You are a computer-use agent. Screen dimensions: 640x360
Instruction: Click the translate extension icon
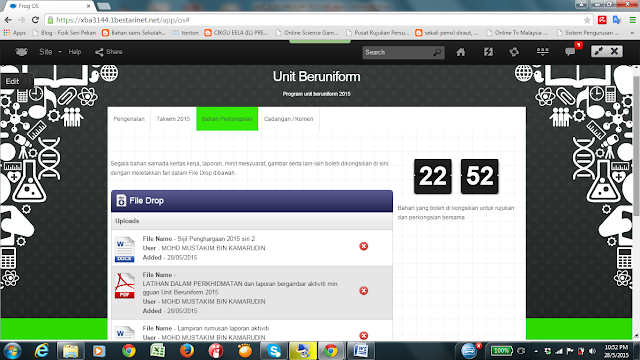tap(617, 20)
